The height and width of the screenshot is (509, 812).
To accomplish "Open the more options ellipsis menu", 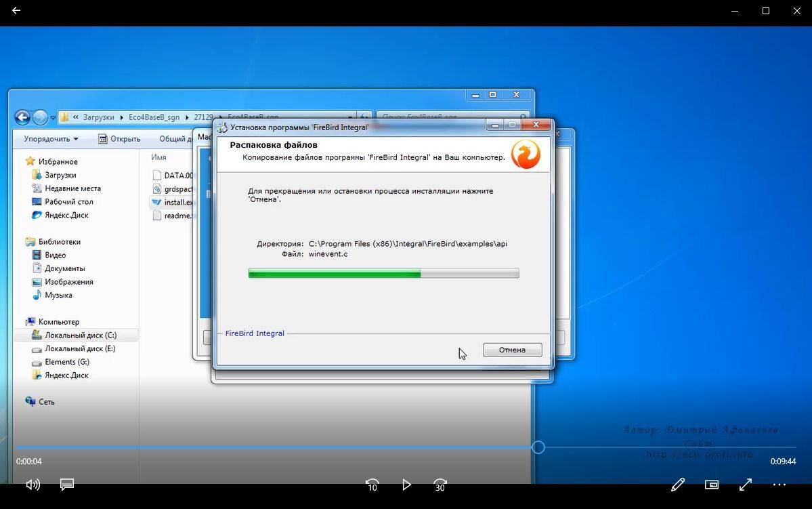I will pos(779,485).
